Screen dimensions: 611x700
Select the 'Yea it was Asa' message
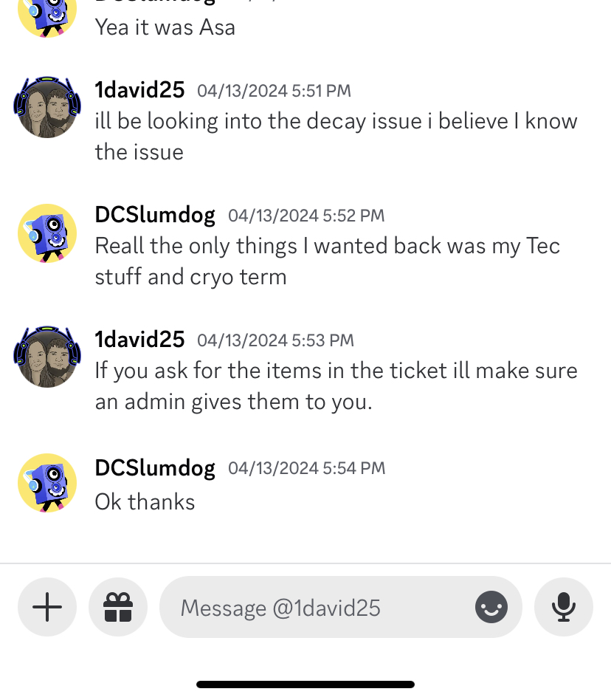165,27
